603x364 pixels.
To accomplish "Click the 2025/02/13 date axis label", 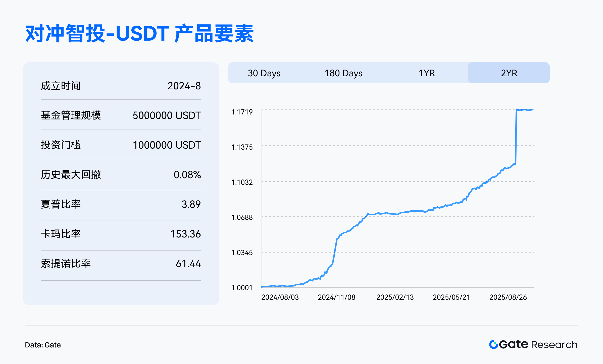I will pyautogui.click(x=395, y=297).
